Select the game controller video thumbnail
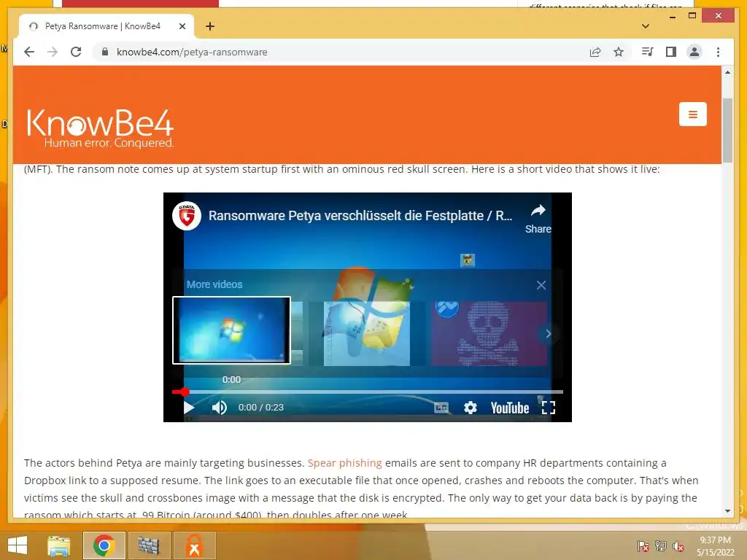 coord(366,333)
